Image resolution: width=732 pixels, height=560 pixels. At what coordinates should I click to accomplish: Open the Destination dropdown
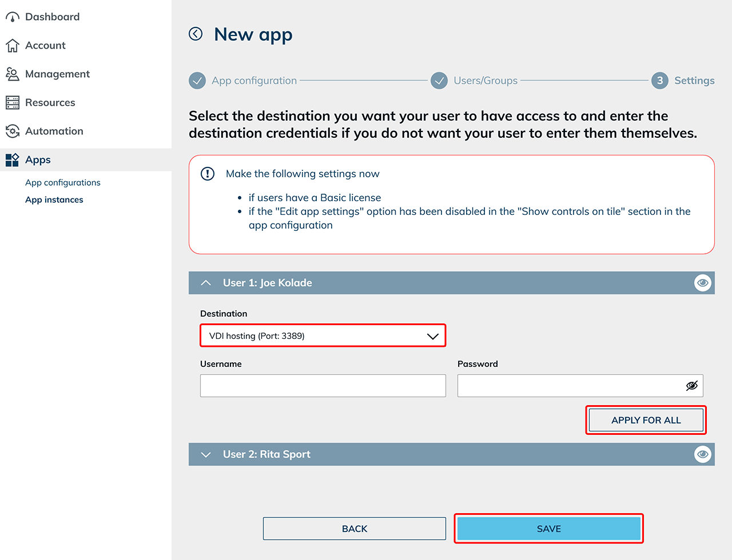pos(323,336)
